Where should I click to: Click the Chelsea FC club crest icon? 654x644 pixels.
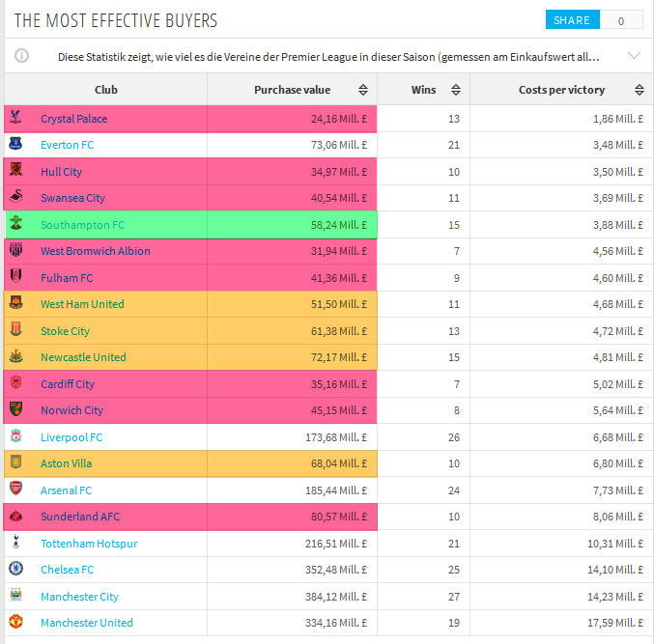15,568
